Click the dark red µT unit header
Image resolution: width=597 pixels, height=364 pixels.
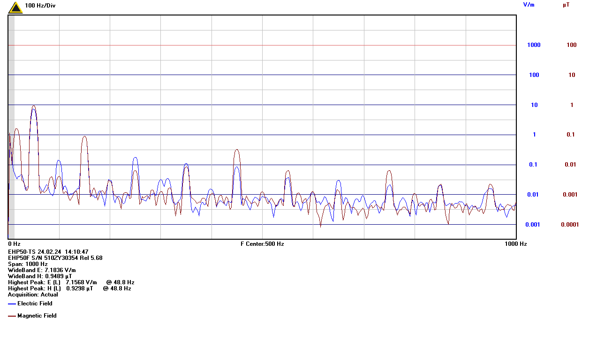(566, 5)
